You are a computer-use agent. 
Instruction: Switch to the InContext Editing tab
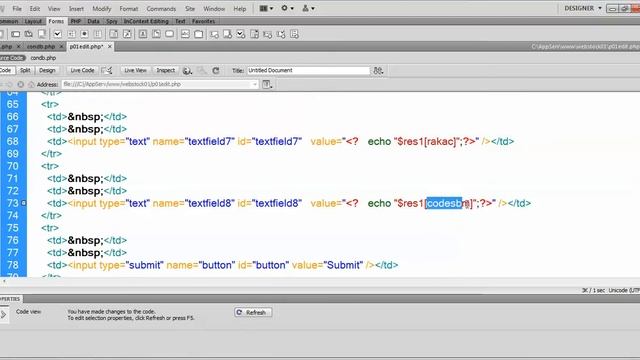[x=146, y=21]
